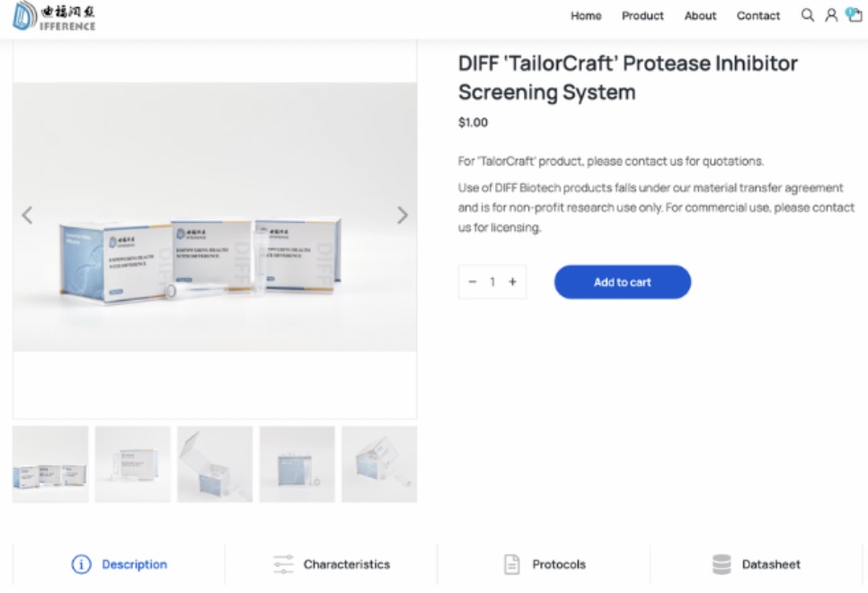Increase quantity with the plus button

512,282
